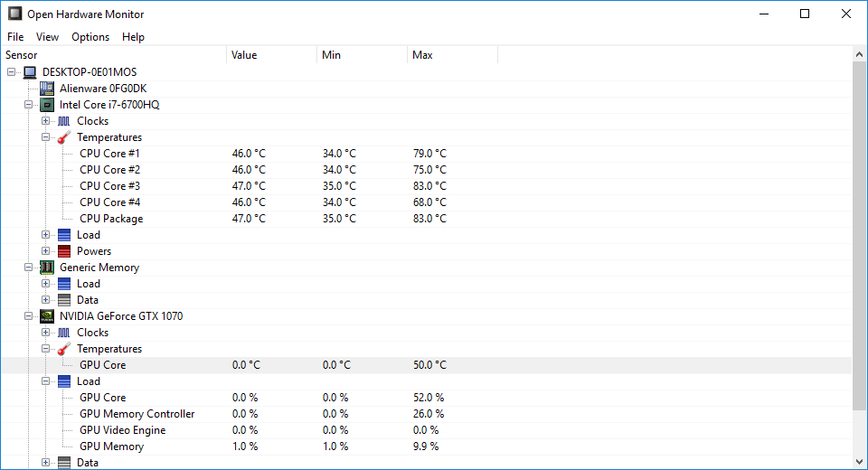Collapse the Intel Core i7-6700HQ node
Screen dimensions: 868x470
click(28, 105)
